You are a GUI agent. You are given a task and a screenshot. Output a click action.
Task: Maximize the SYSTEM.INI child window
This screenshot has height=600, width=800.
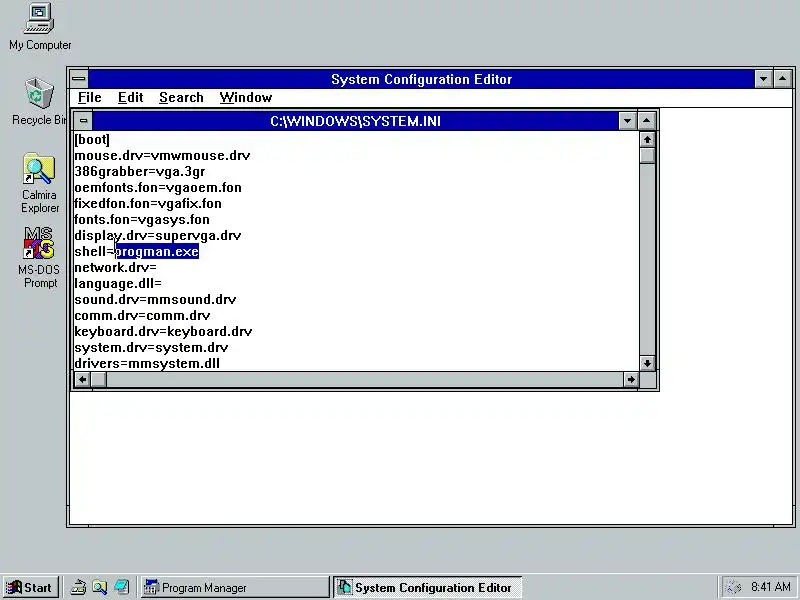click(x=646, y=121)
